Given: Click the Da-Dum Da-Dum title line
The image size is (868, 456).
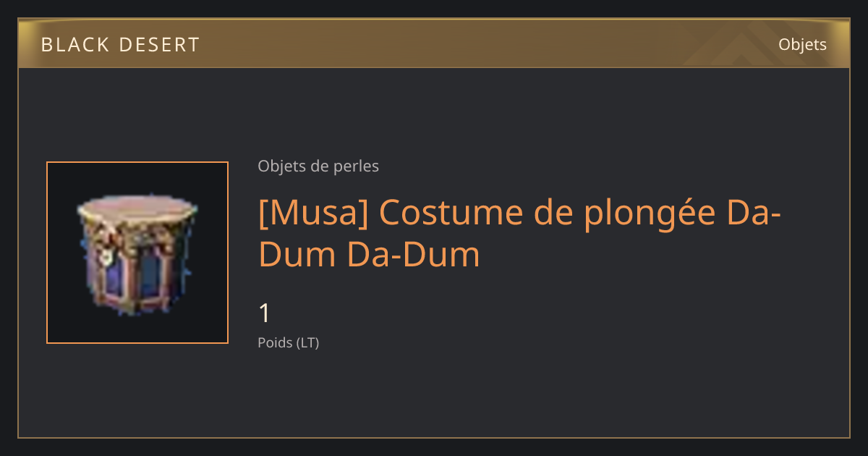Looking at the screenshot, I should tap(369, 254).
